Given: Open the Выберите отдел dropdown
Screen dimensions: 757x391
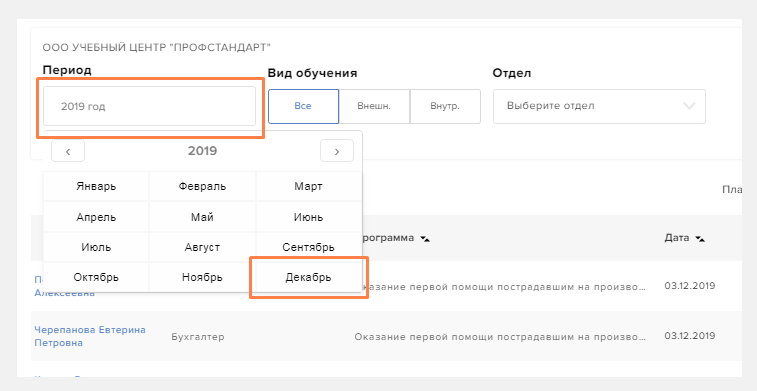Looking at the screenshot, I should (599, 106).
